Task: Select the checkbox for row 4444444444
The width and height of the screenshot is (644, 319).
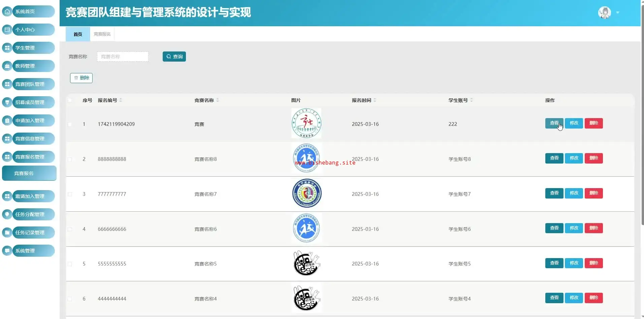Action: click(70, 299)
